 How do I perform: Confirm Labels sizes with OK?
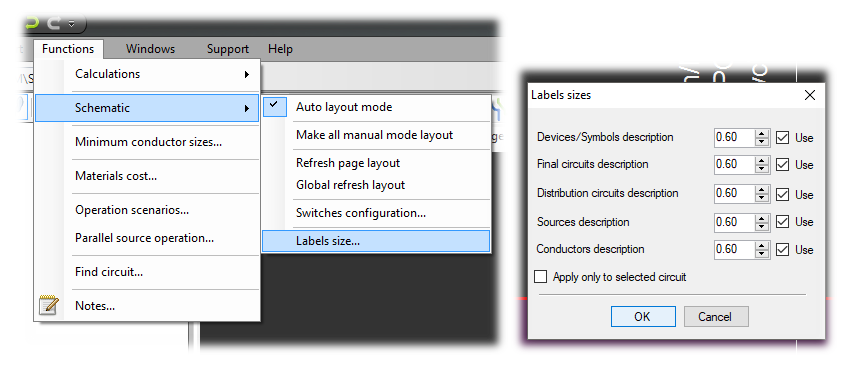tap(643, 317)
